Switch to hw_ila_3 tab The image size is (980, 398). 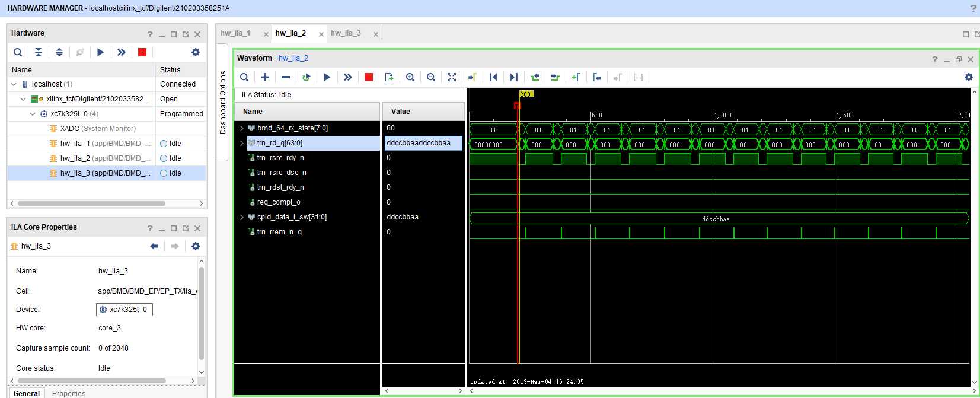[346, 33]
